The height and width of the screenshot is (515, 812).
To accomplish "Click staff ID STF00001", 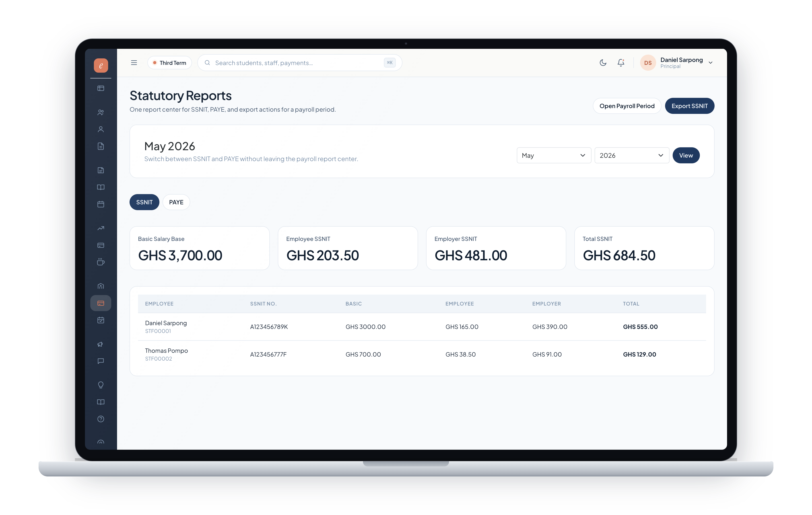I will (x=158, y=331).
